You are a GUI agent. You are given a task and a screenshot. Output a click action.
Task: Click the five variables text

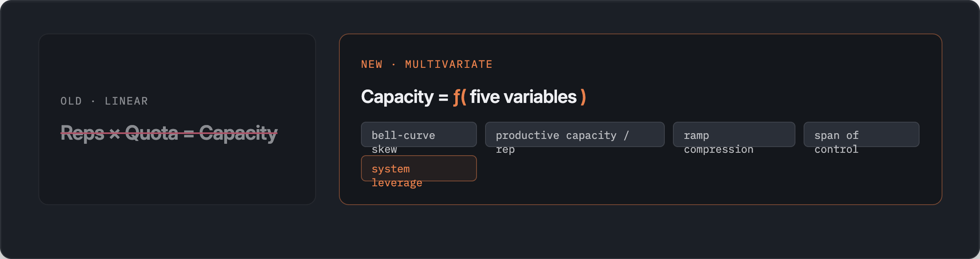coord(523,97)
